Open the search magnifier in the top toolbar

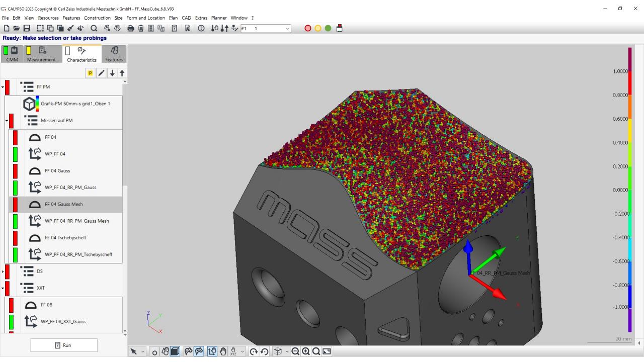[x=94, y=28]
